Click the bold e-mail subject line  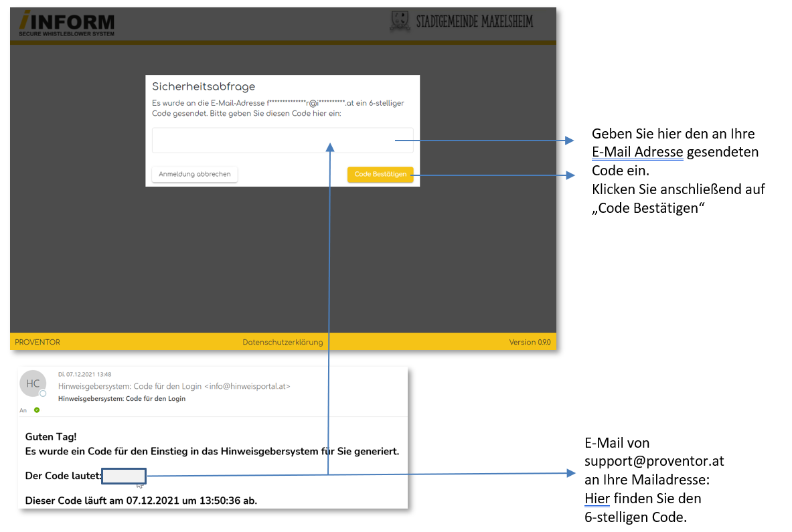[x=122, y=398]
